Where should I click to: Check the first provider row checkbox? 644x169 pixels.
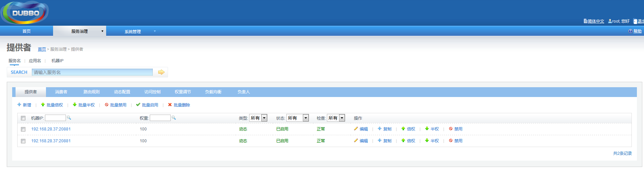click(23, 129)
